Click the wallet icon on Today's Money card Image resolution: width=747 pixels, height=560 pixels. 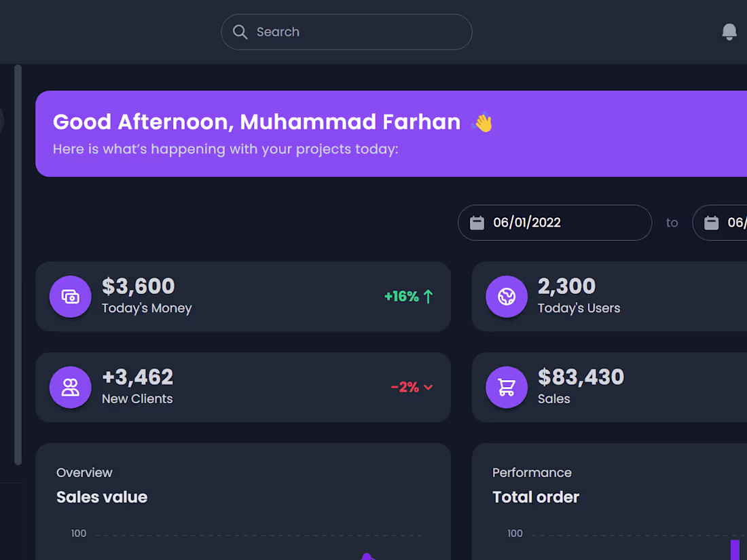click(x=70, y=297)
